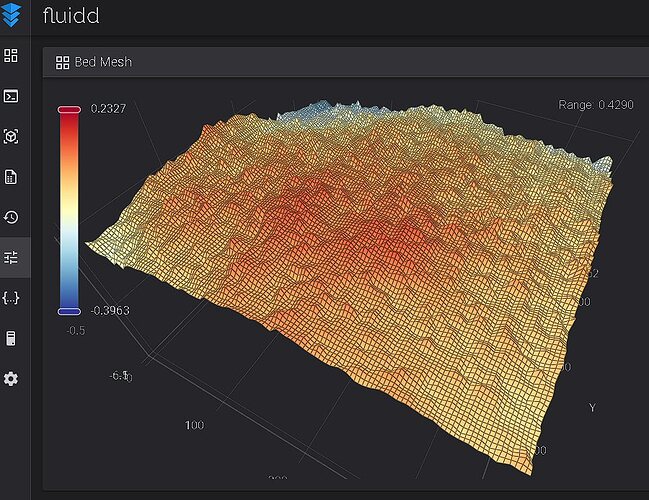Click the Bed Mesh panel title
The width and height of the screenshot is (649, 500).
click(103, 62)
